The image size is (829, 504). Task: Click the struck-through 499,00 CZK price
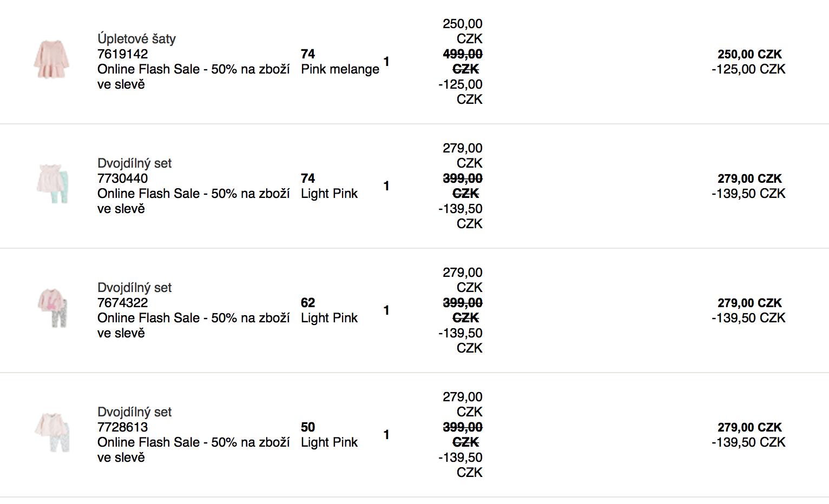pos(463,55)
